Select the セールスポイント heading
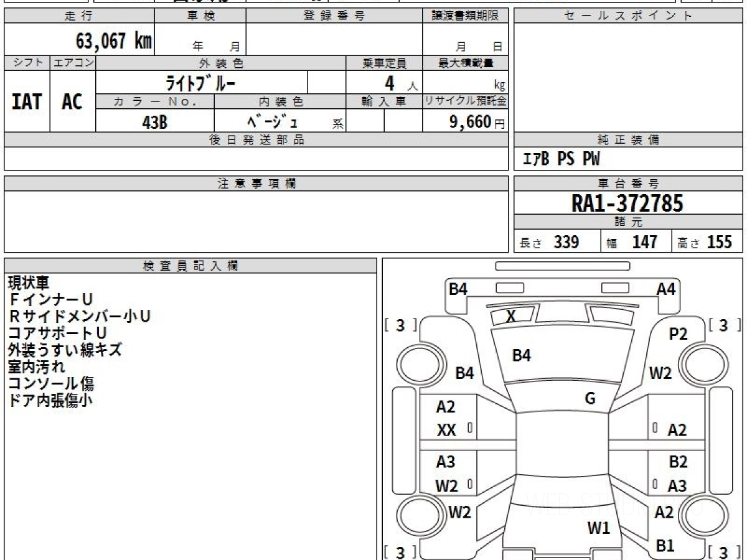The image size is (747, 560). pyautogui.click(x=629, y=16)
